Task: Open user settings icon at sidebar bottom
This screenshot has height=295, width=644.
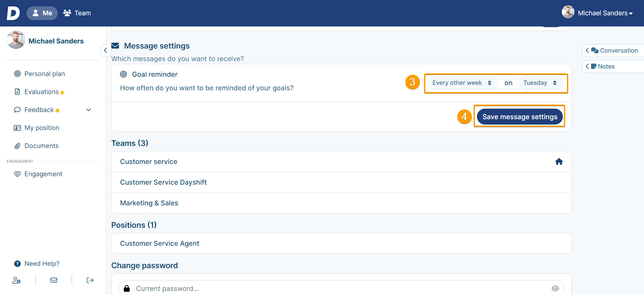Action: click(16, 280)
